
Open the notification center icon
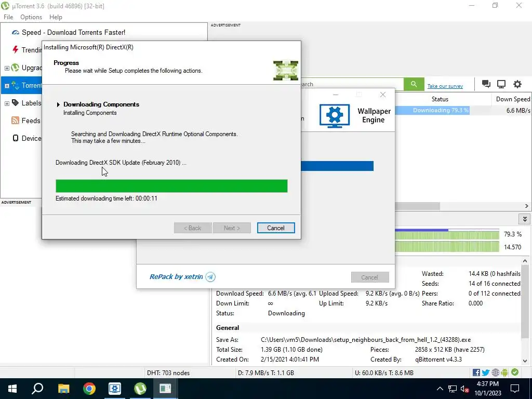(x=515, y=389)
